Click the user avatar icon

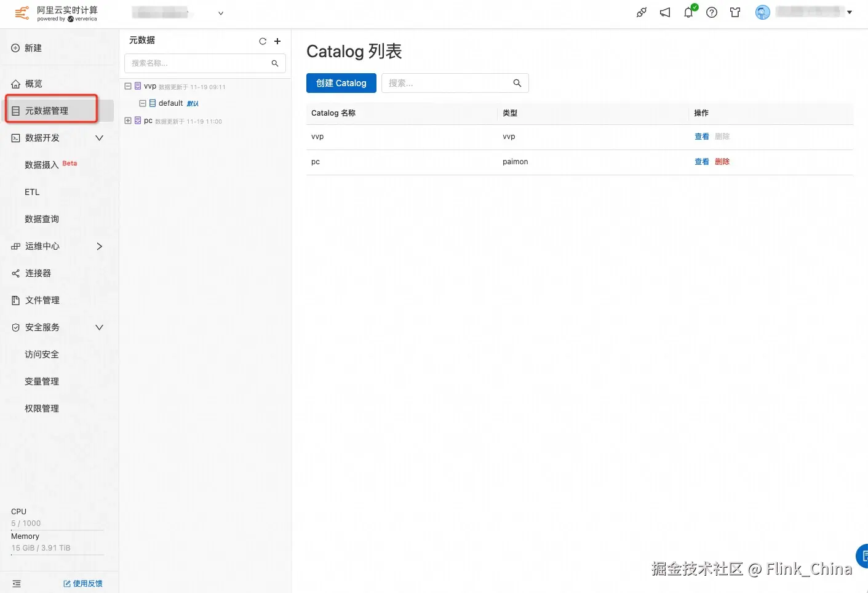(763, 12)
